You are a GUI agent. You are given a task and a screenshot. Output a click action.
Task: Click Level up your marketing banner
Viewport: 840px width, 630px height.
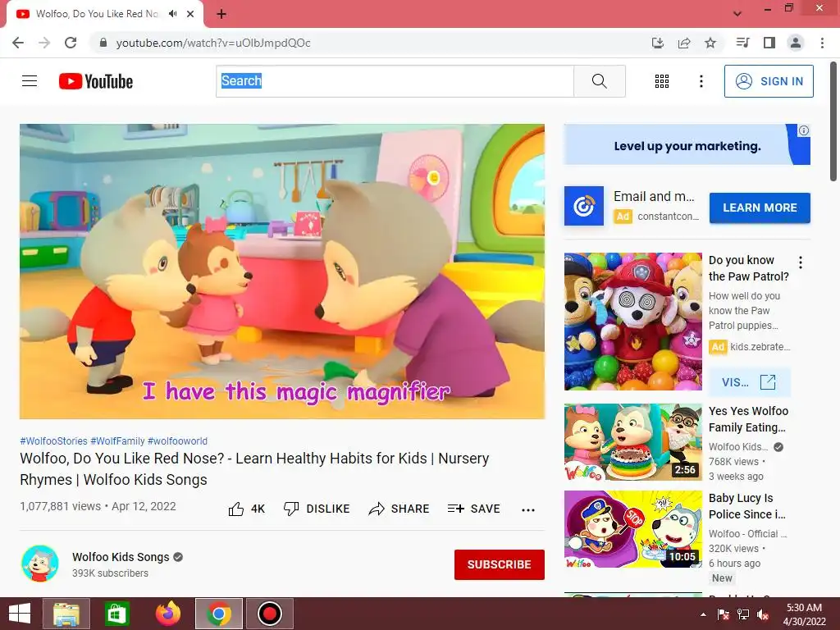[687, 144]
